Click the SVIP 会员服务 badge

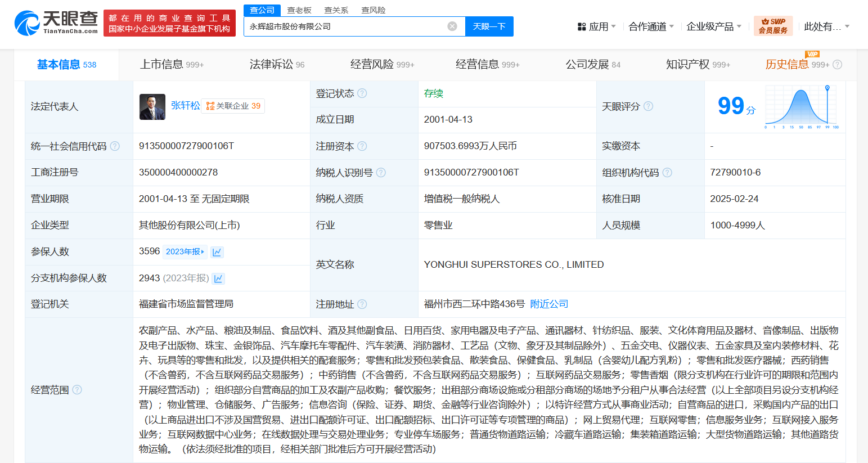[773, 26]
